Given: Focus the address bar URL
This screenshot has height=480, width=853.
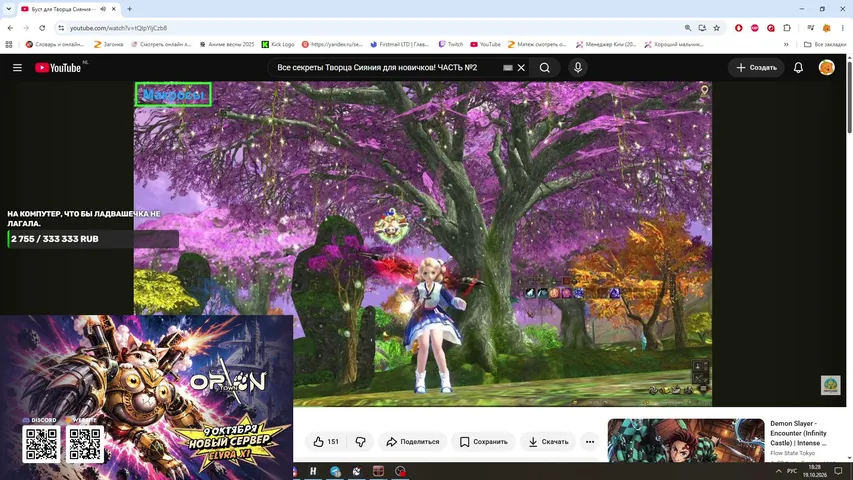Looking at the screenshot, I should click(x=118, y=28).
